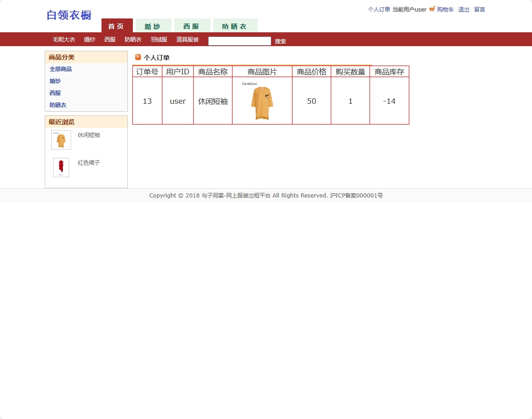
Task: Click the 休闲短袖 product image in the order table
Action: coord(262,101)
